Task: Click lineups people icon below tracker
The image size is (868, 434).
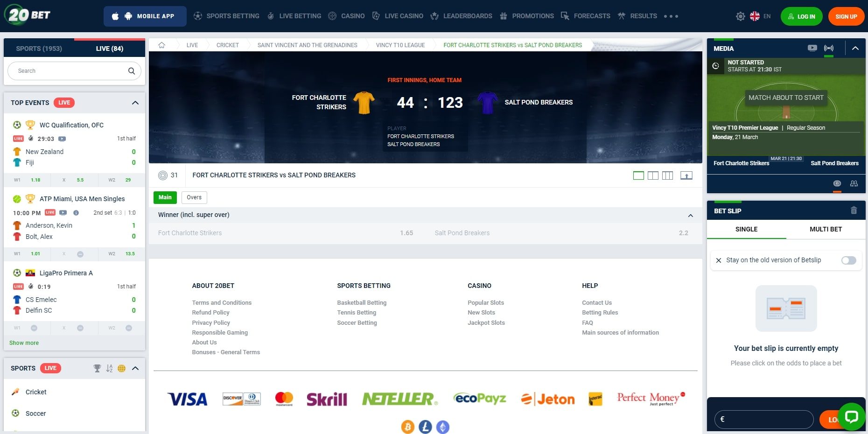Action: point(854,183)
